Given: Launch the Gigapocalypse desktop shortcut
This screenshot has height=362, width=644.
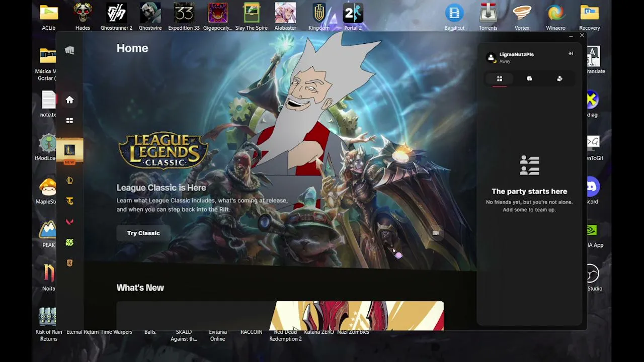Looking at the screenshot, I should coord(218,17).
